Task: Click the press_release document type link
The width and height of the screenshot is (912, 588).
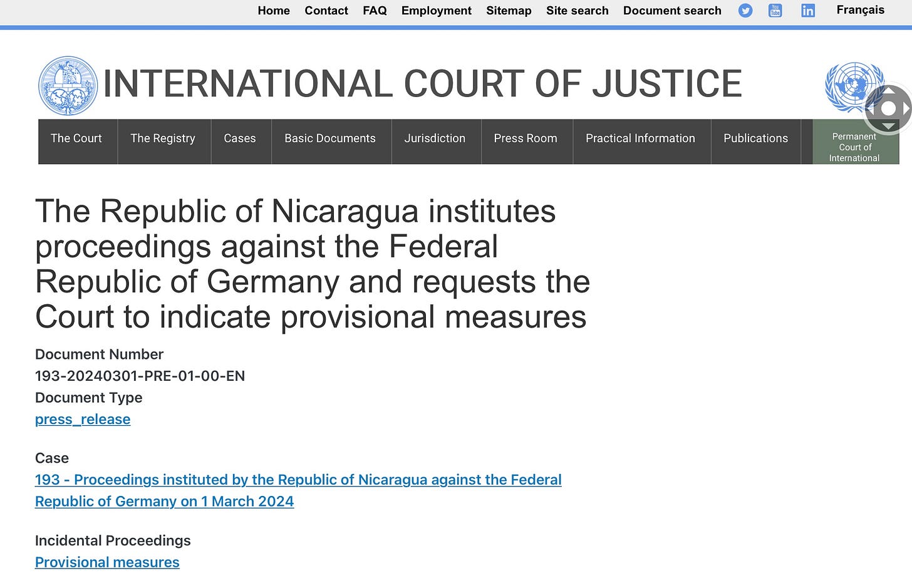Action: 83,420
